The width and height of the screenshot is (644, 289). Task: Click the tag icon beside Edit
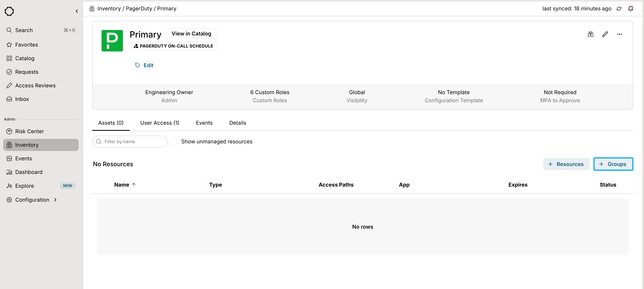pyautogui.click(x=138, y=65)
